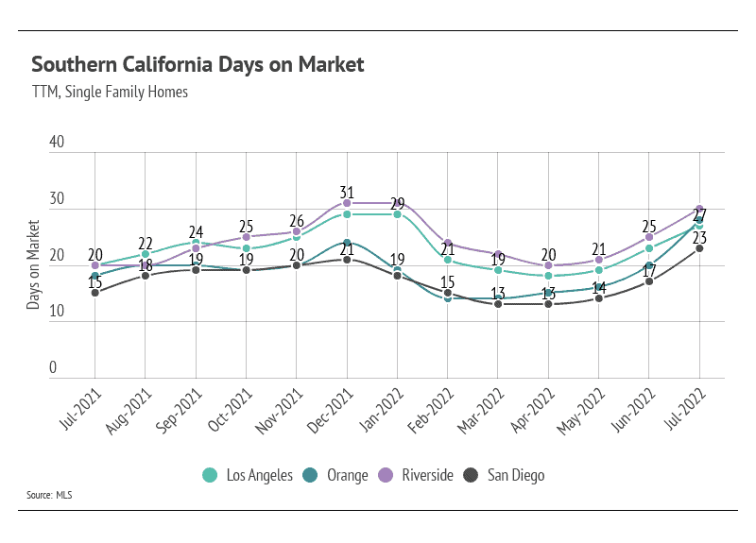This screenshot has width=756, height=543.
Task: Select San Diego point labeled 15 at Jul-2021
Action: [95, 293]
